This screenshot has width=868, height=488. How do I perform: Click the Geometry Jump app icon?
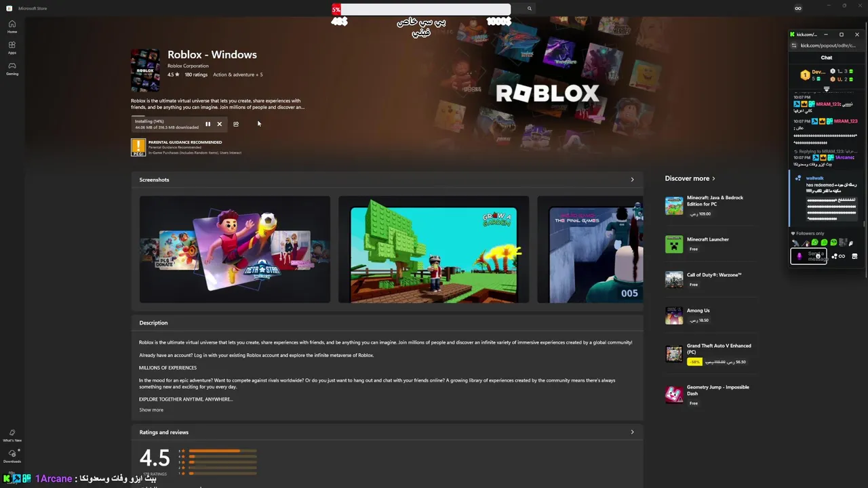[x=674, y=394]
